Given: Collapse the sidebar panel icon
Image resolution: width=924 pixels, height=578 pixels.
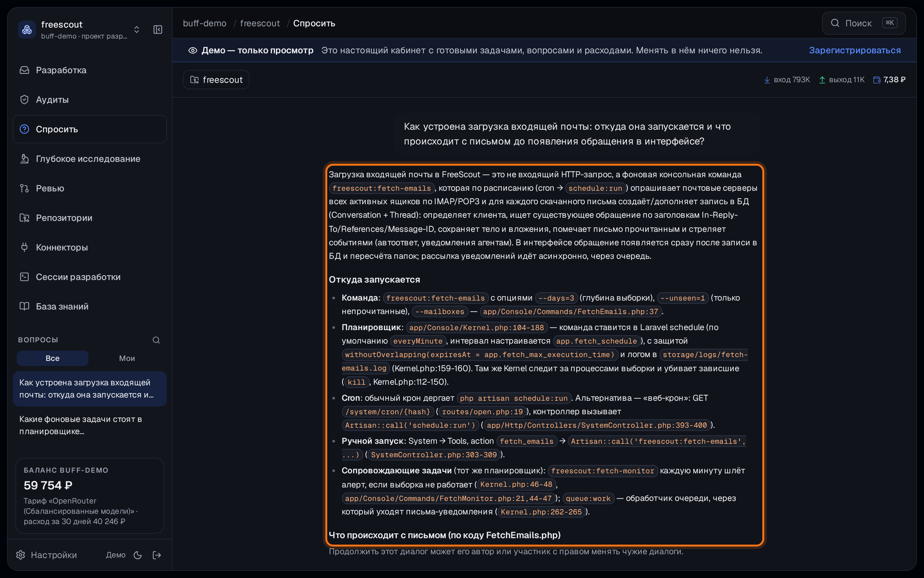Looking at the screenshot, I should tap(158, 30).
